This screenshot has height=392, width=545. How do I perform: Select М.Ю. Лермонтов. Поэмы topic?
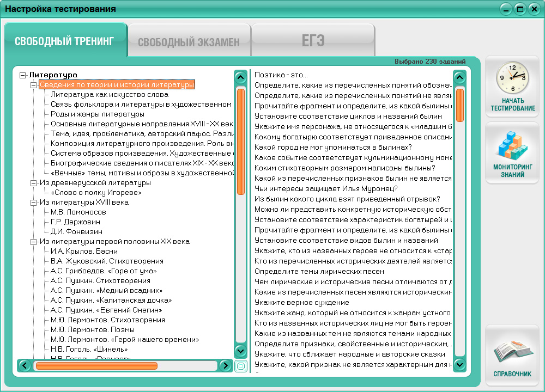click(93, 329)
